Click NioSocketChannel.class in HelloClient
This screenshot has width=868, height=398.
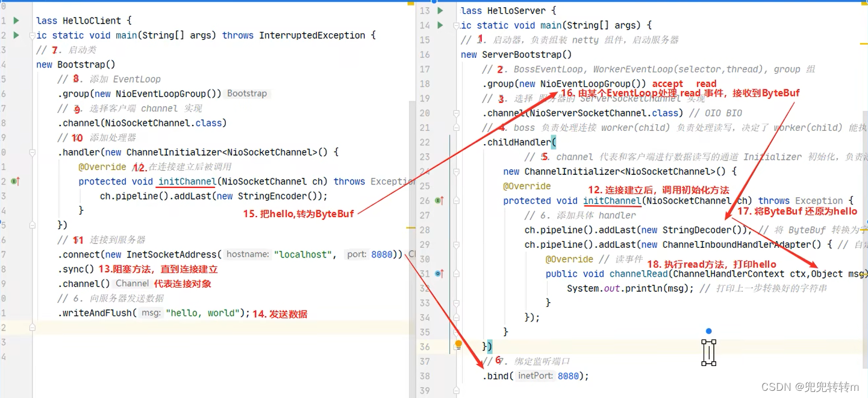(163, 123)
